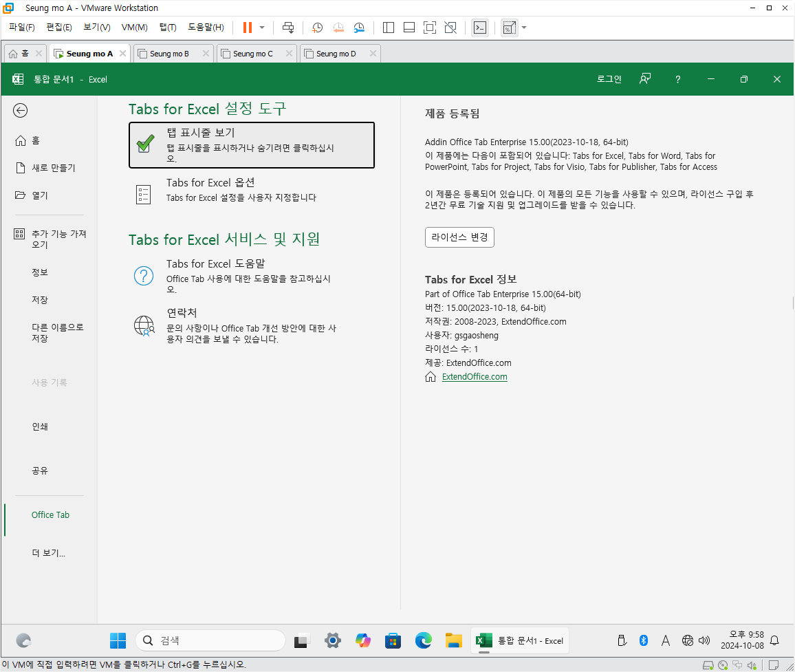The width and height of the screenshot is (795, 672).
Task: Click the Windows Start button
Action: tap(118, 640)
